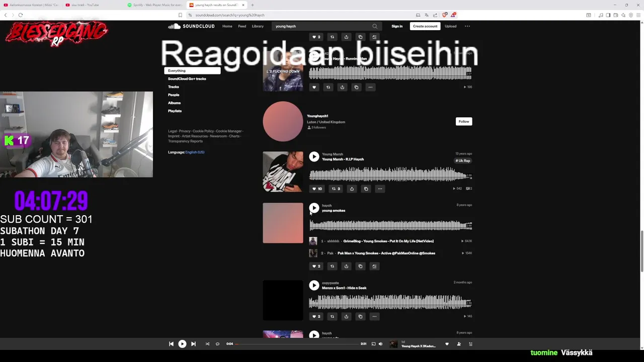Image resolution: width=644 pixels, height=362 pixels.
Task: Skip to previous track in player bar
Action: click(x=171, y=344)
